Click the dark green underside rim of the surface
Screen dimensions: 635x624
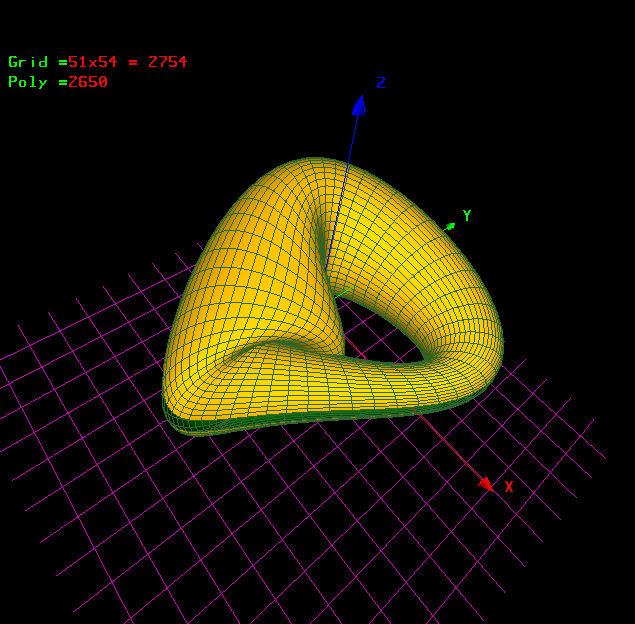[250, 424]
